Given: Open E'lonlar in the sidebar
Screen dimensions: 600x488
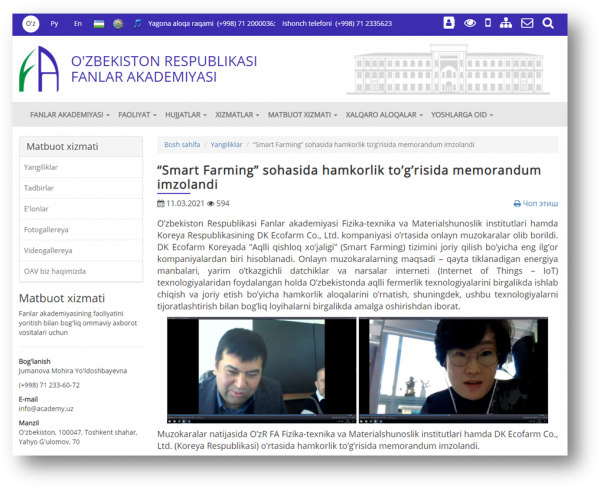Looking at the screenshot, I should coord(81,209).
